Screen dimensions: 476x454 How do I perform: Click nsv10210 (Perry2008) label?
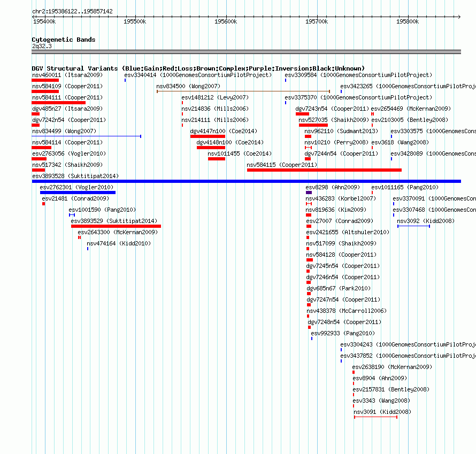336,142
